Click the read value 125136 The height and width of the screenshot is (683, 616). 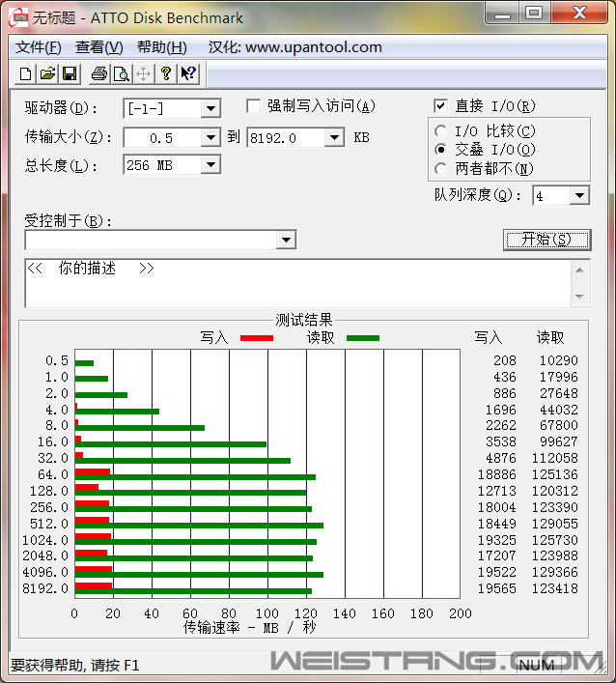(554, 474)
